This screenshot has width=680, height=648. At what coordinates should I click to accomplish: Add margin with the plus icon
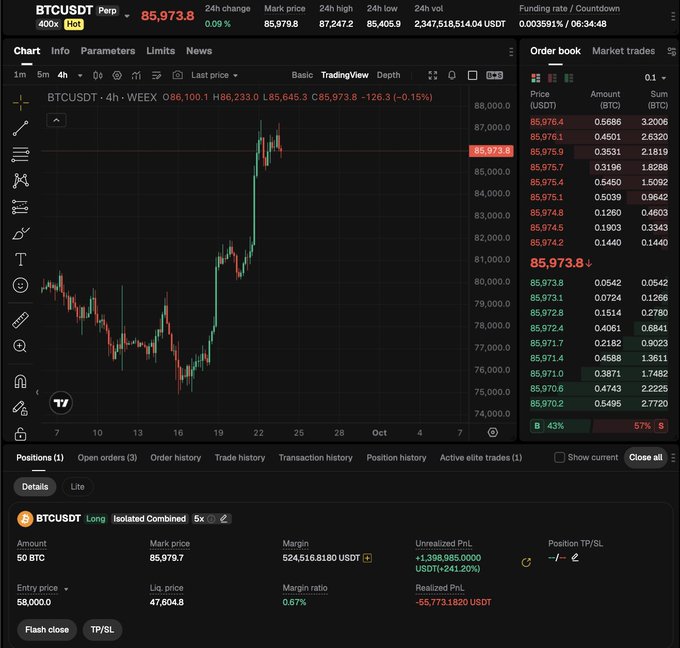[x=367, y=558]
